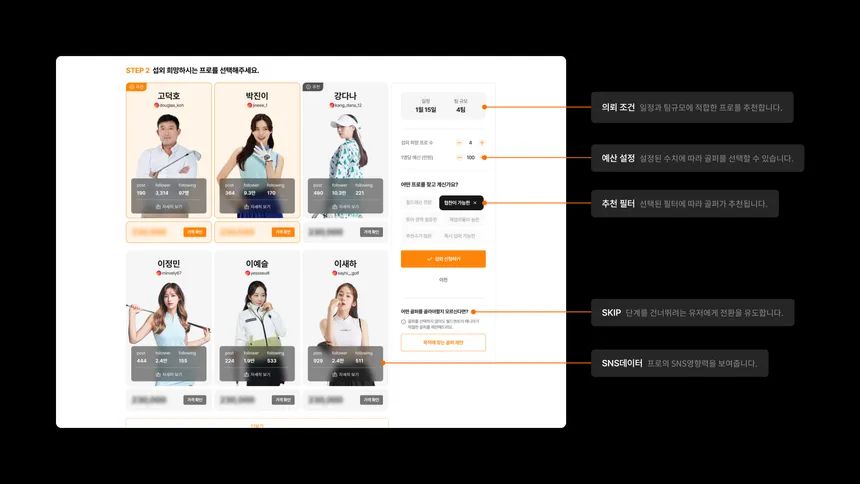This screenshot has width=860, height=484.
Task: Check price with 가격 확인 for 이예슬
Action: pos(283,400)
